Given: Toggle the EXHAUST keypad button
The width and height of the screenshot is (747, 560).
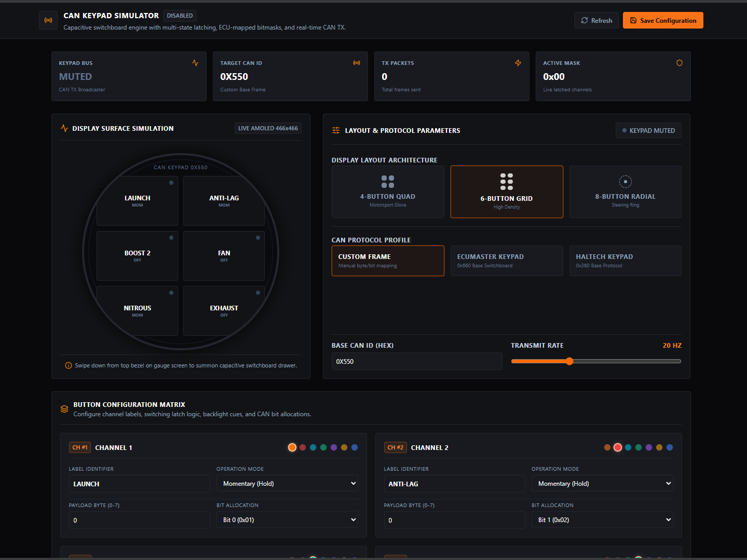Looking at the screenshot, I should [224, 311].
